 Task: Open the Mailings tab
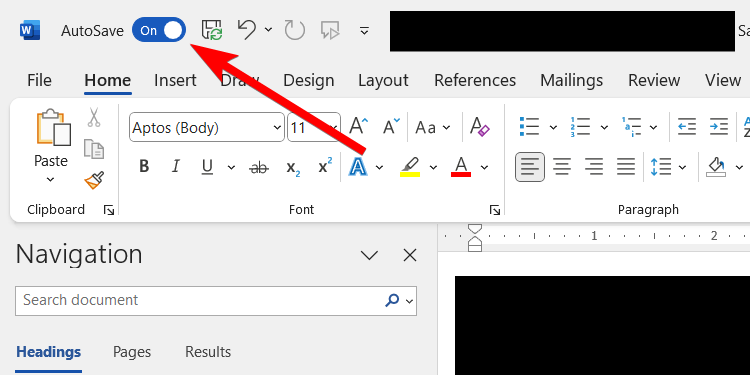[x=572, y=80]
